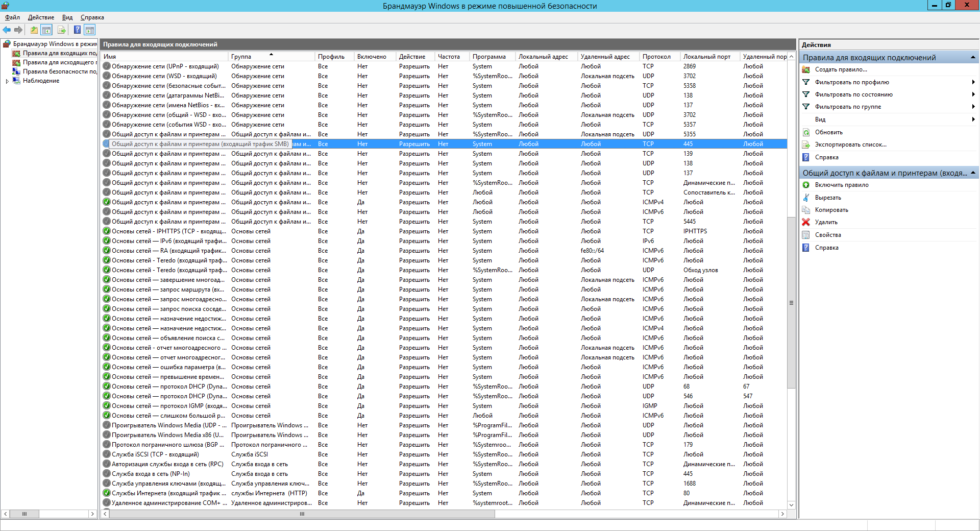Click the Справка item below Свойства

827,248
